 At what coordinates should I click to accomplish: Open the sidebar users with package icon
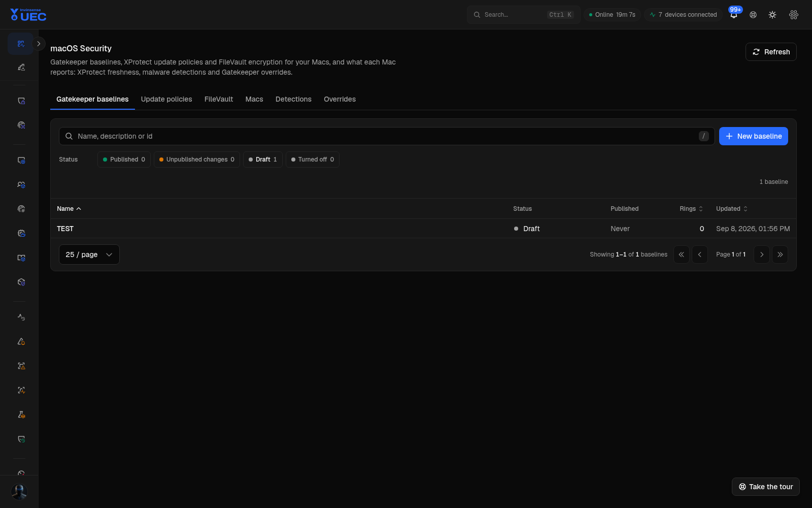point(21,184)
